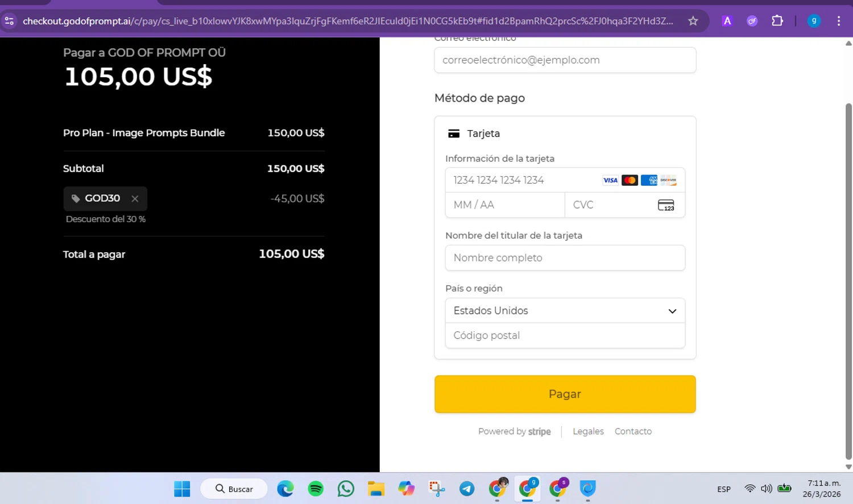Click the Visa logo icon

pyautogui.click(x=610, y=180)
